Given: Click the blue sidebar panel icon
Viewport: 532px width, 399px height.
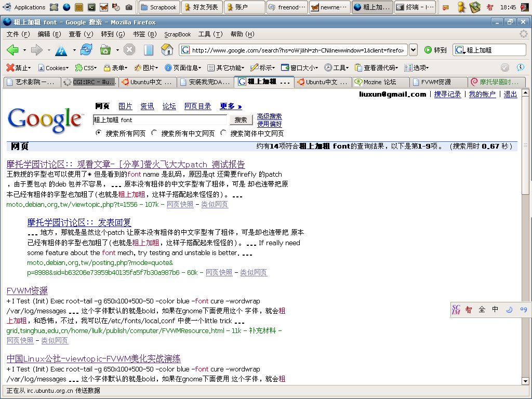Looking at the screenshot, I should click(x=149, y=50).
